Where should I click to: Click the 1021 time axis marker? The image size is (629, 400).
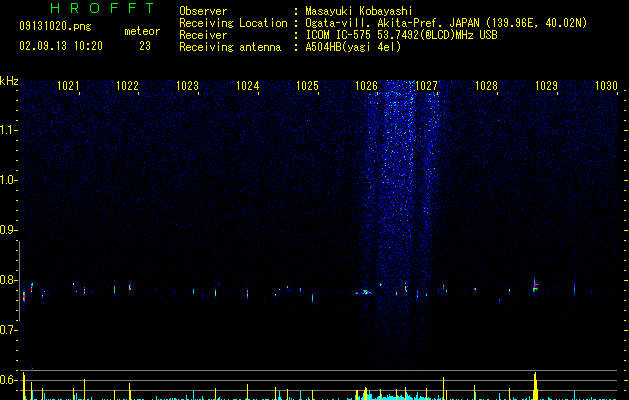[68, 86]
